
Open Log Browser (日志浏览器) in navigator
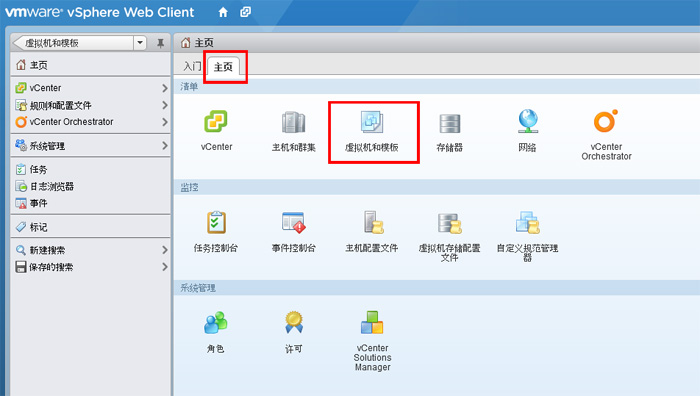pos(90,186)
